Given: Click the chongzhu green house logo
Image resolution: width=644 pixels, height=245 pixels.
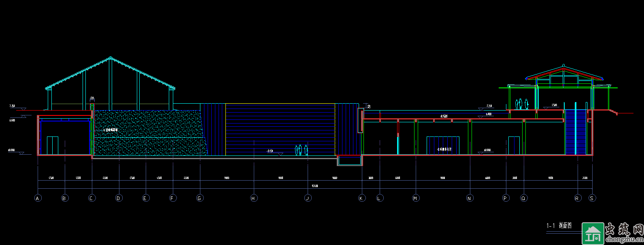Looking at the screenshot, I should (x=593, y=234).
